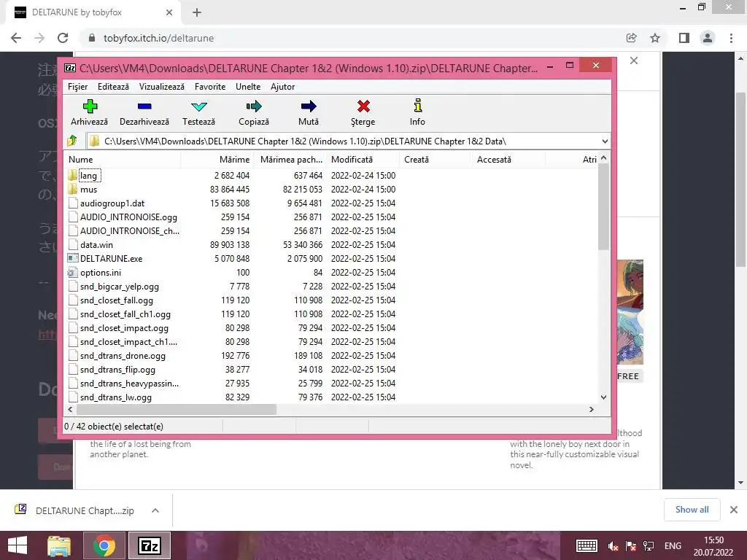This screenshot has height=560, width=747.
Task: Open the touch keyboard tray icon
Action: 587,546
